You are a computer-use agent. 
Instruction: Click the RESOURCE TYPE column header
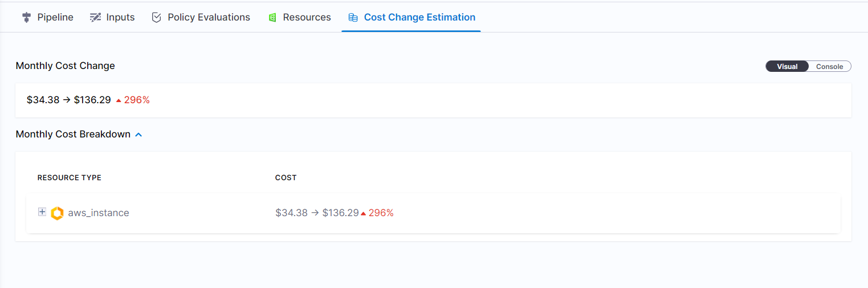coord(70,178)
